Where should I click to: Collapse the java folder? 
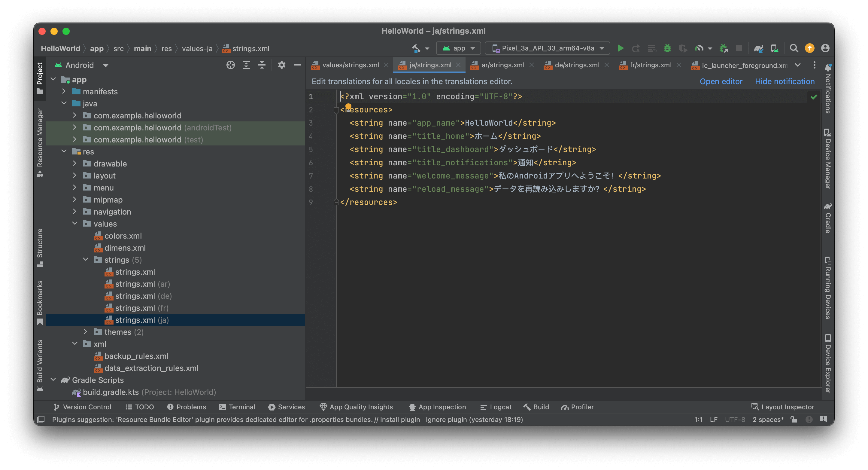pos(64,103)
